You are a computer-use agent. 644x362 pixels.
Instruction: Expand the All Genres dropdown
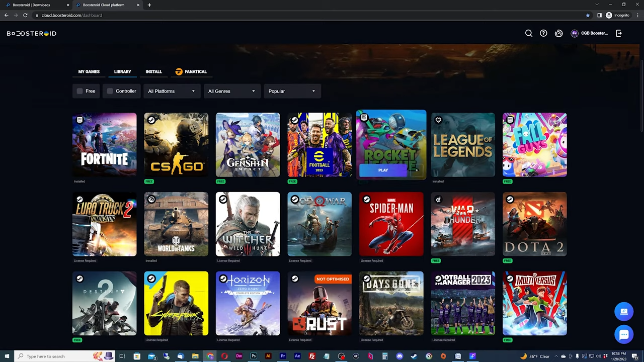click(231, 91)
